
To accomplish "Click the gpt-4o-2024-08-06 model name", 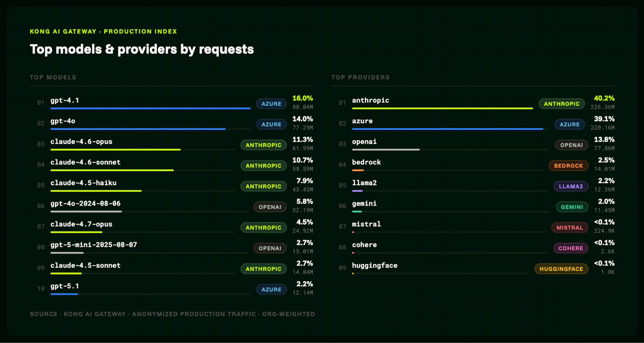I will click(x=86, y=203).
